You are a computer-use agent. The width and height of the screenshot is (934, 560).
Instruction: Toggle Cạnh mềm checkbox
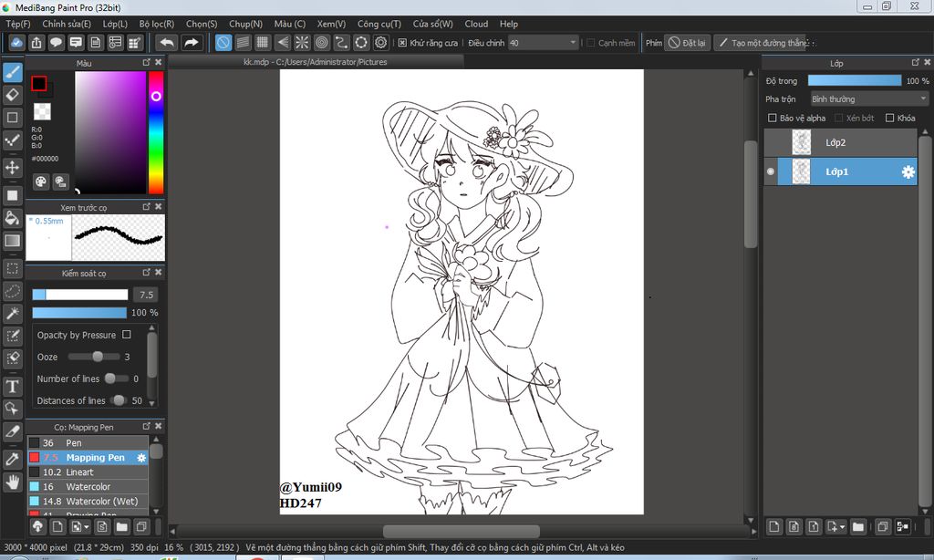tap(591, 43)
